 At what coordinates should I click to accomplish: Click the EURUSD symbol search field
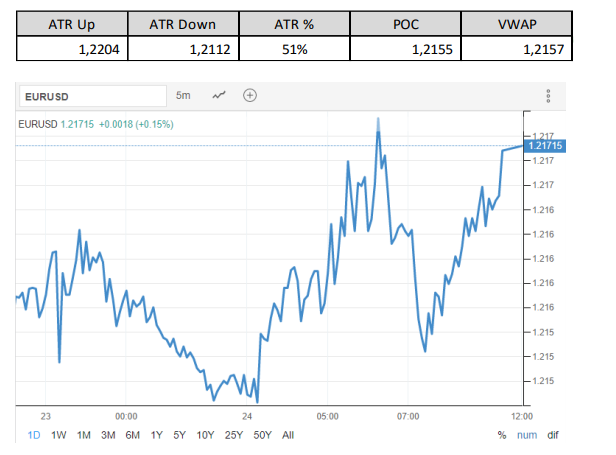coord(92,96)
